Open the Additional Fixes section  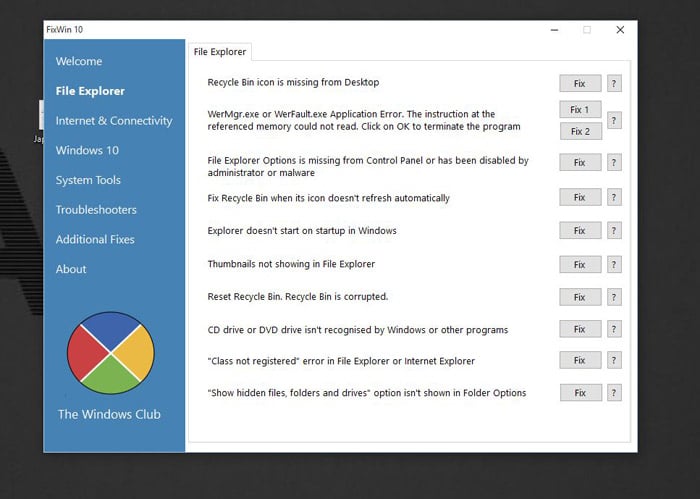pos(95,240)
